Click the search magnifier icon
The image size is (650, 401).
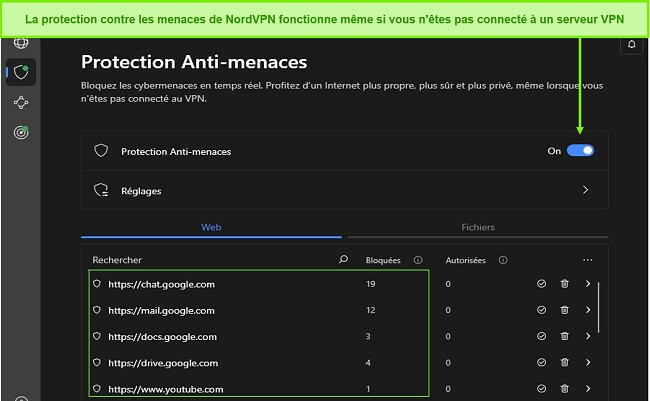pyautogui.click(x=343, y=260)
